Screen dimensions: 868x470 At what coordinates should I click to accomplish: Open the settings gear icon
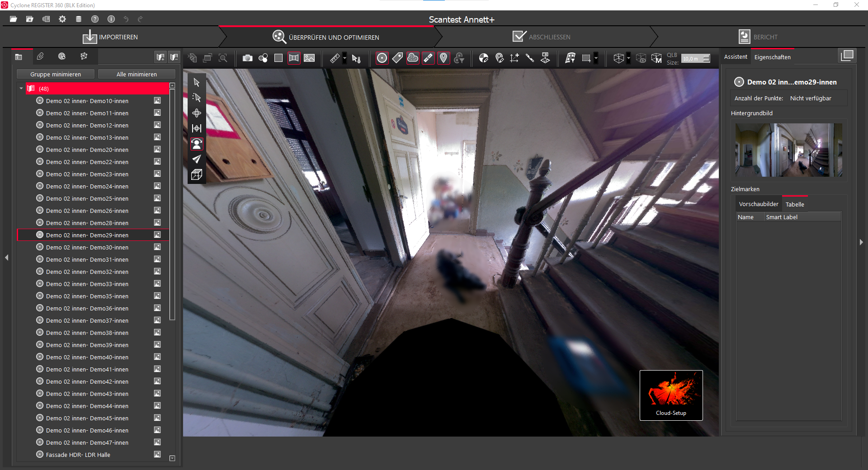click(62, 19)
